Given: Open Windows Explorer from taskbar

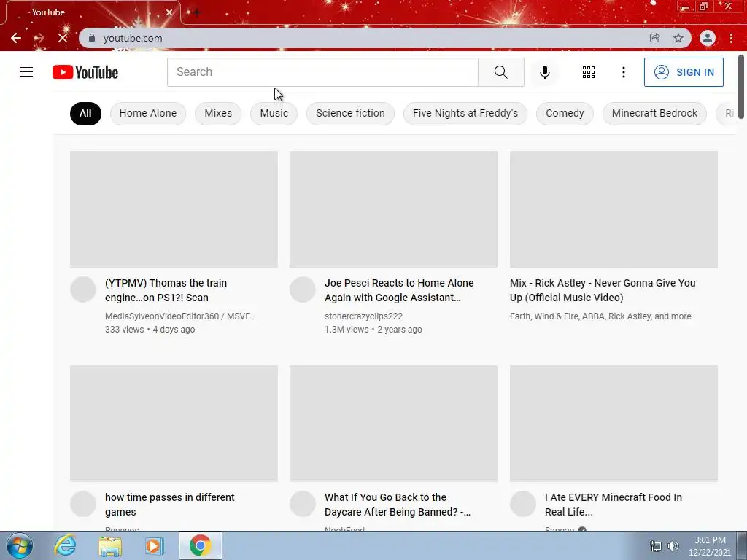Looking at the screenshot, I should [110, 545].
